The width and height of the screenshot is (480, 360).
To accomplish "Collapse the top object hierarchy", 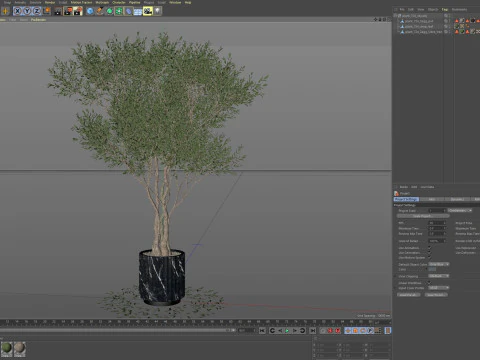I will pos(396,16).
